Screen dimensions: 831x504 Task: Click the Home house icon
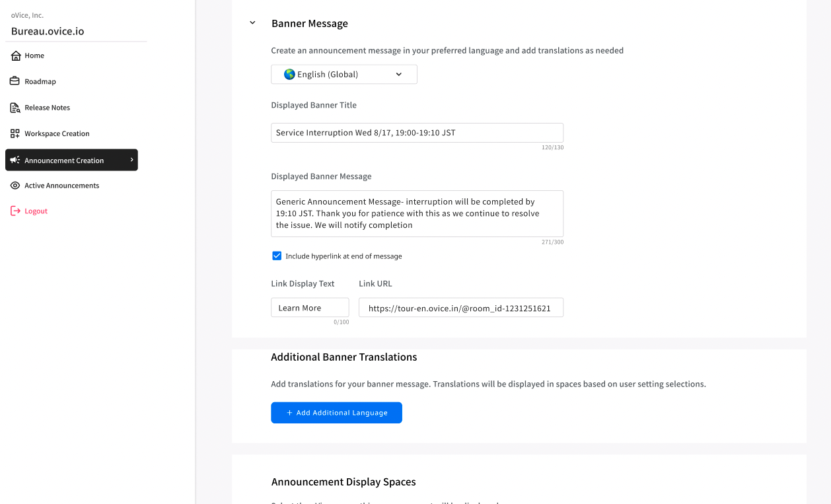pyautogui.click(x=16, y=55)
